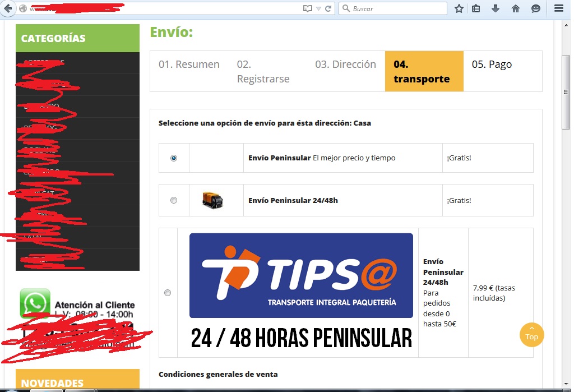Select step 04. transporte tab
This screenshot has width=574, height=392.
(x=424, y=71)
